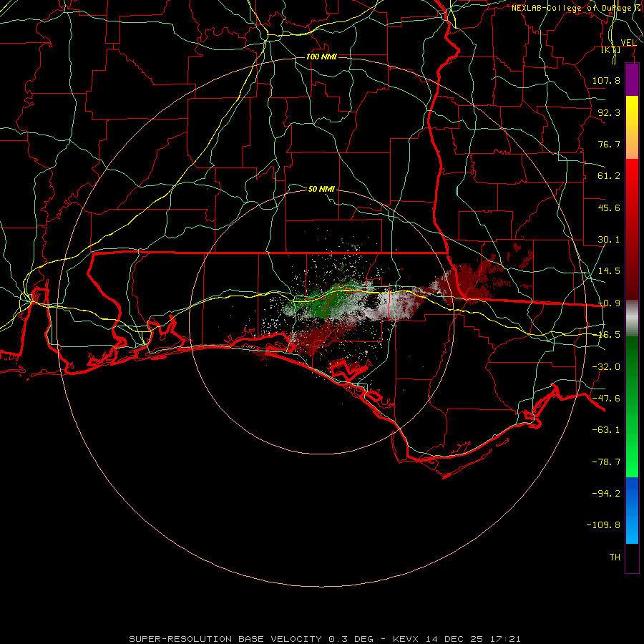Click the 100 NMI range ring label
Image resolution: width=644 pixels, height=644 pixels.
(321, 57)
